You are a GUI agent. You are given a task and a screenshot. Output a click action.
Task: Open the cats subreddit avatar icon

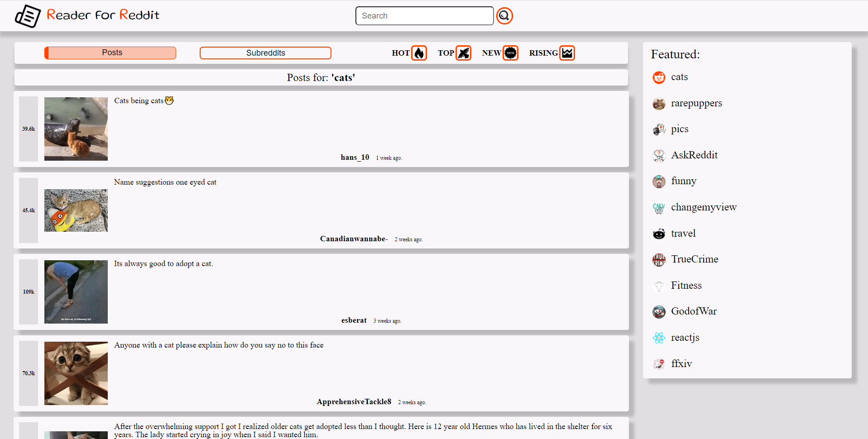(x=659, y=77)
